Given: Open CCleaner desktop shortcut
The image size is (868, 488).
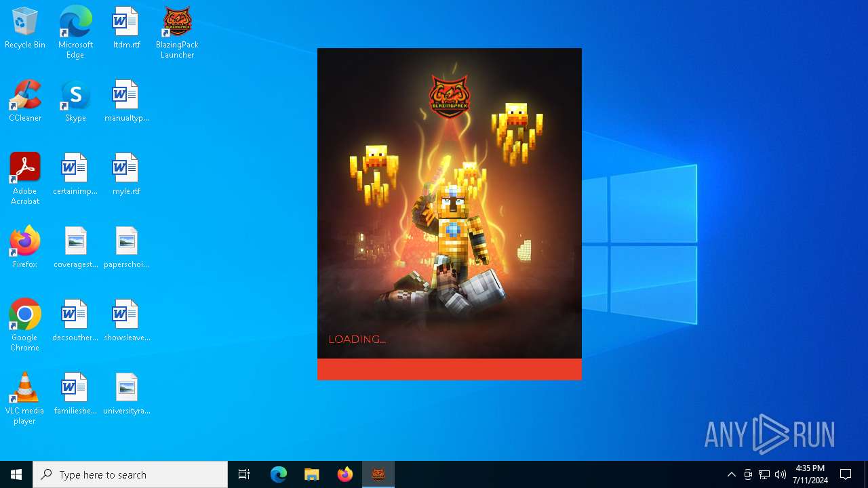Looking at the screenshot, I should pos(25,102).
